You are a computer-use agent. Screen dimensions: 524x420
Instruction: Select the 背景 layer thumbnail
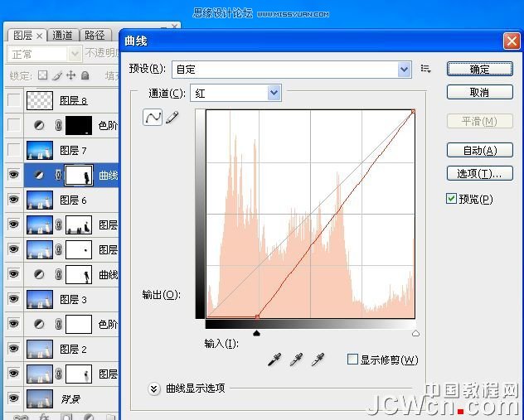point(40,398)
